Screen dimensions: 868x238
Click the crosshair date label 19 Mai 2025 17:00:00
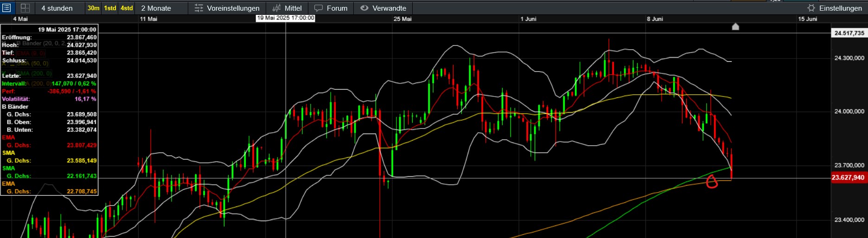click(286, 18)
